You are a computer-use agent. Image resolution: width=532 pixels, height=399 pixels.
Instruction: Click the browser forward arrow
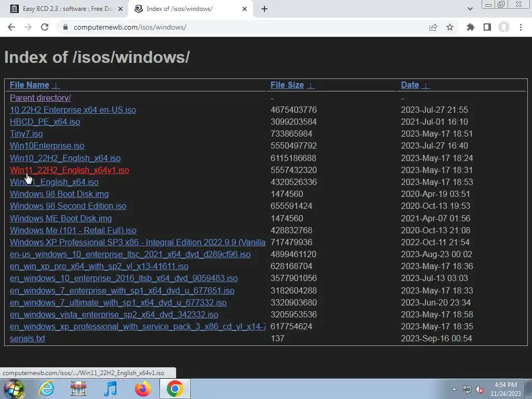[28, 27]
